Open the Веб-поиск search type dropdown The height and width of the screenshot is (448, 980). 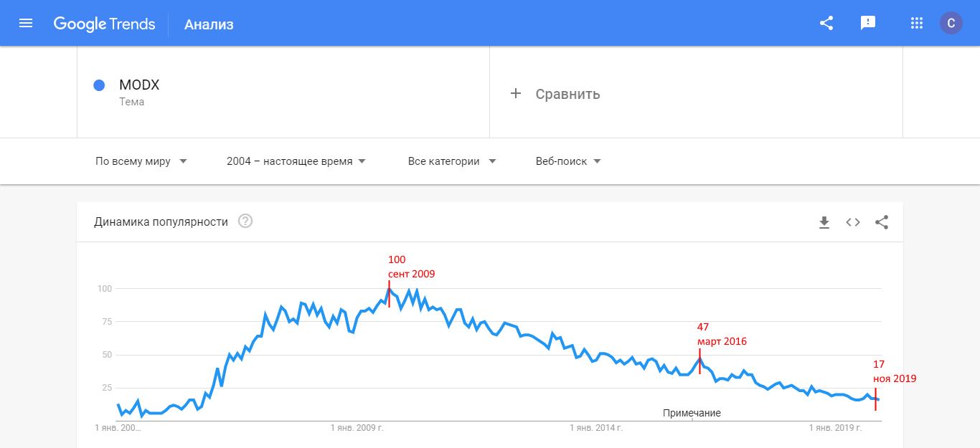click(x=568, y=161)
